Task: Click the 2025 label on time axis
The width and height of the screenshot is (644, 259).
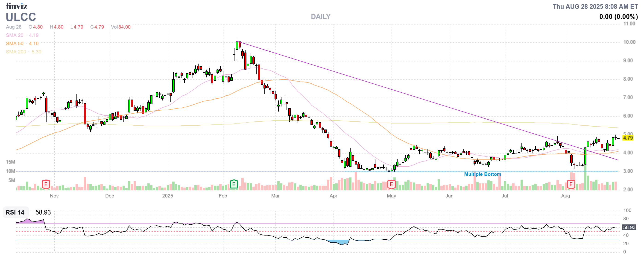Action: (167, 196)
